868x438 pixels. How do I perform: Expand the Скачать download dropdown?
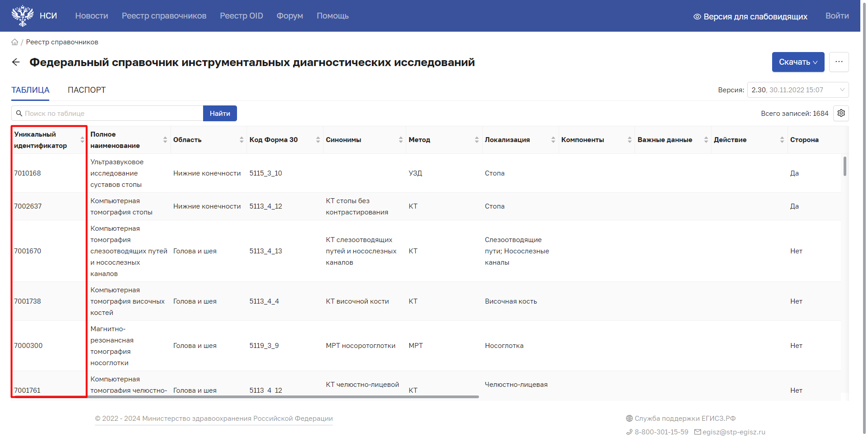(x=798, y=62)
